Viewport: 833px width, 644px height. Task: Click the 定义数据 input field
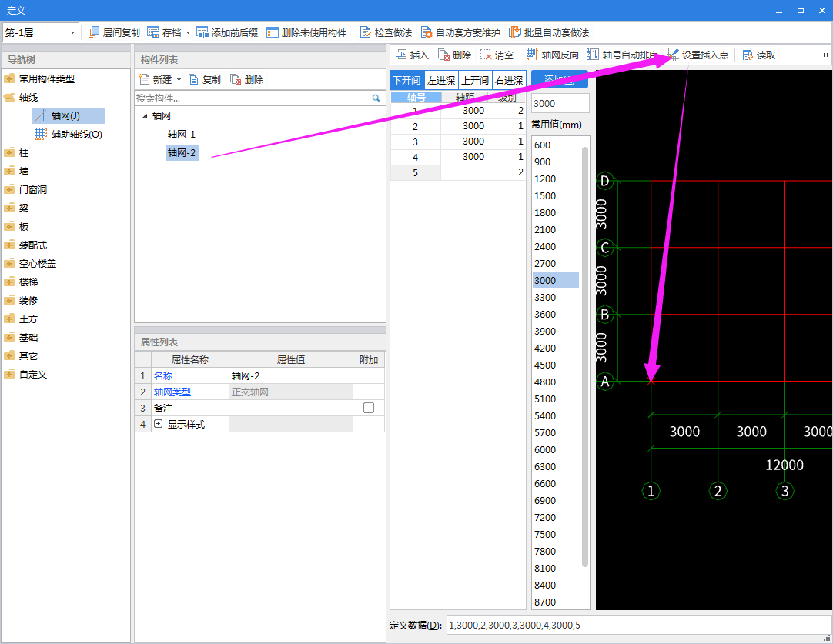click(x=639, y=625)
